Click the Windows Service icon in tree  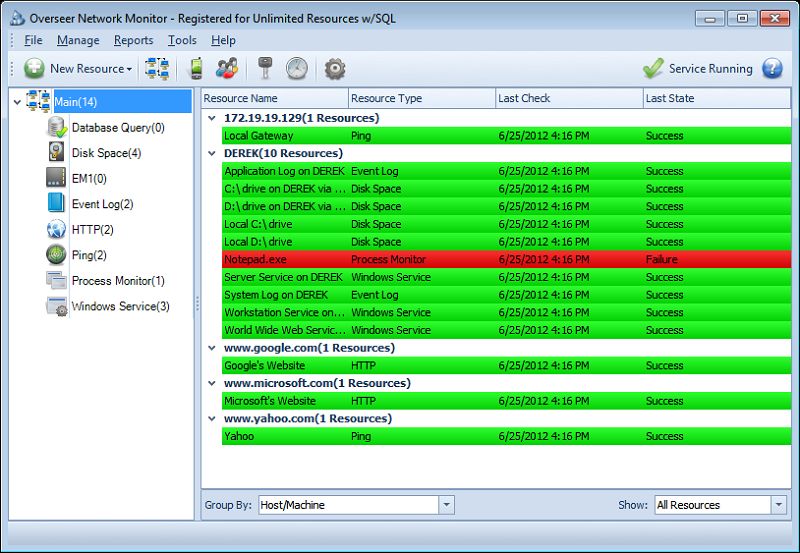point(57,306)
